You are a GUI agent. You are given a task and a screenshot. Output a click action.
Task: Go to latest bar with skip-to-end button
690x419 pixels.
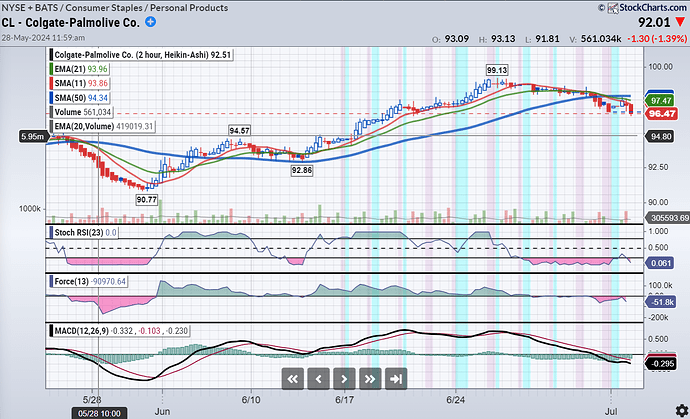pos(396,379)
